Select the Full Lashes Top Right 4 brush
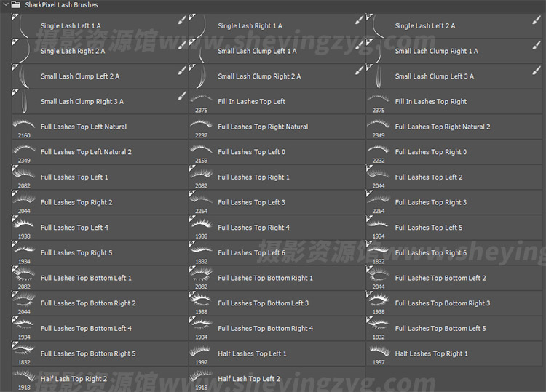This screenshot has height=392, width=546. (253, 228)
